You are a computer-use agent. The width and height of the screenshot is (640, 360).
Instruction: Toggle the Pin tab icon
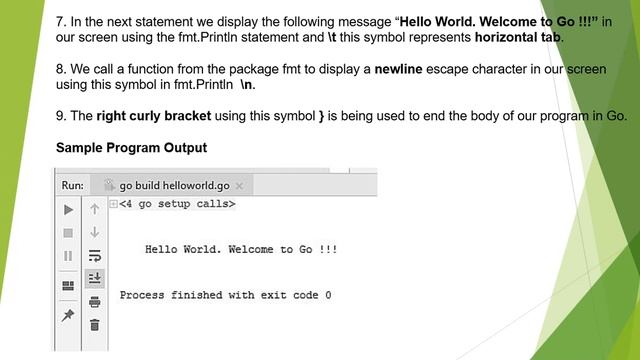coord(68,315)
